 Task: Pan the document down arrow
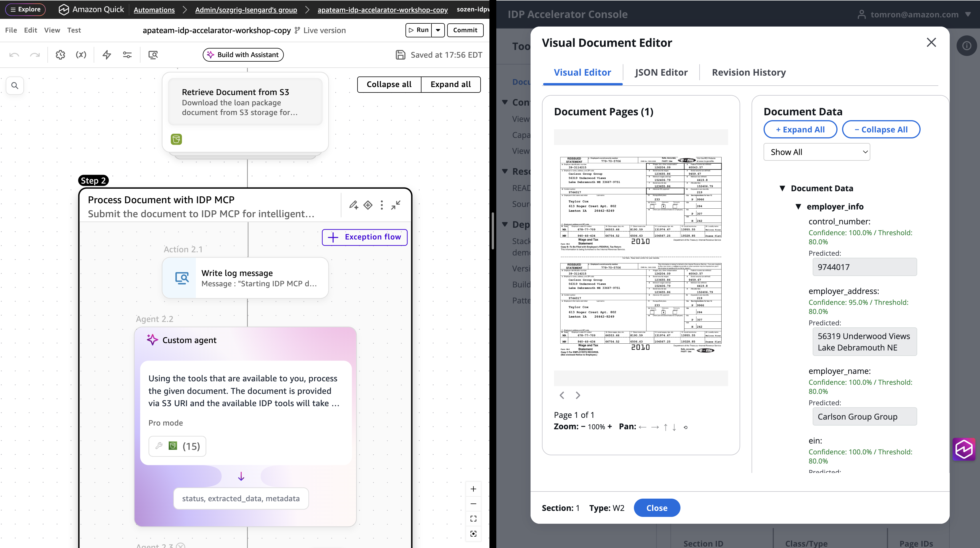pos(674,427)
